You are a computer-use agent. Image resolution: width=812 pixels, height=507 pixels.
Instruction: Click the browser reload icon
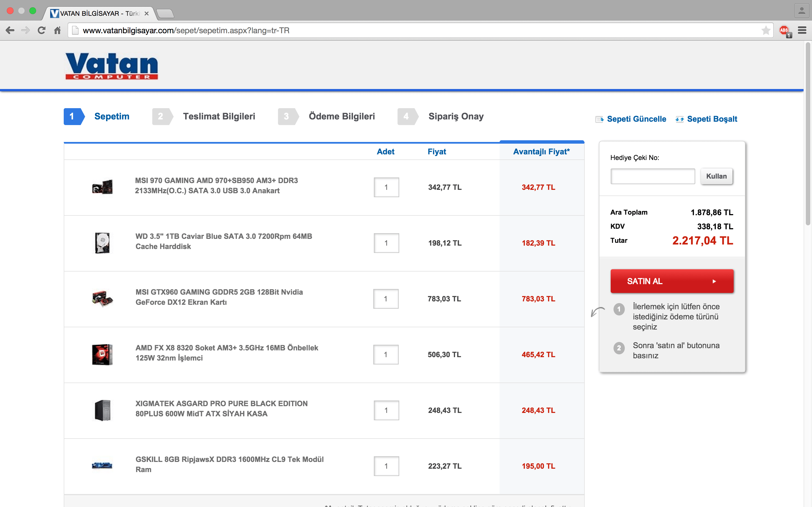click(x=42, y=30)
